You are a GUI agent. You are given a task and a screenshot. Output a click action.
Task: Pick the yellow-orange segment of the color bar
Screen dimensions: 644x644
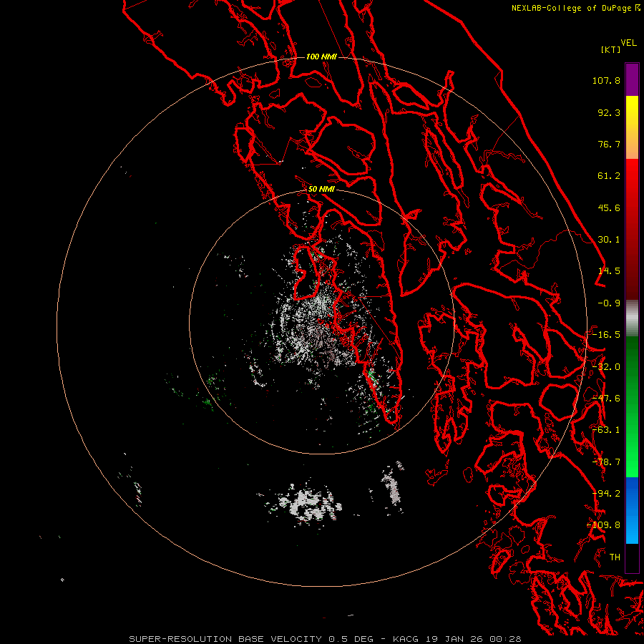632,127
